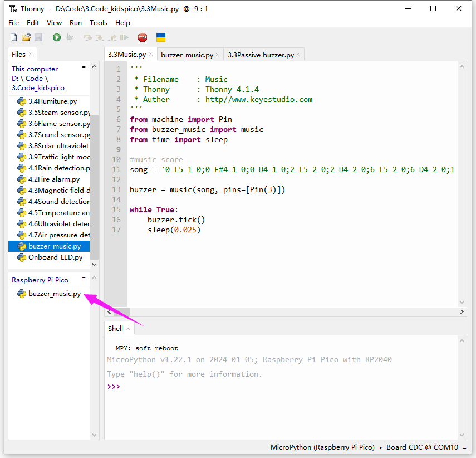
Task: Click line 9 in the code editor
Action: tap(291, 149)
